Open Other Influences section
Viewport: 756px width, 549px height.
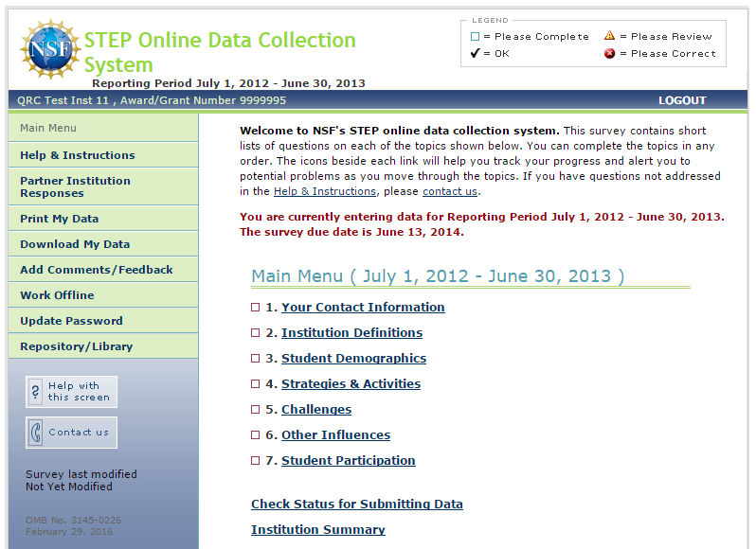[335, 434]
